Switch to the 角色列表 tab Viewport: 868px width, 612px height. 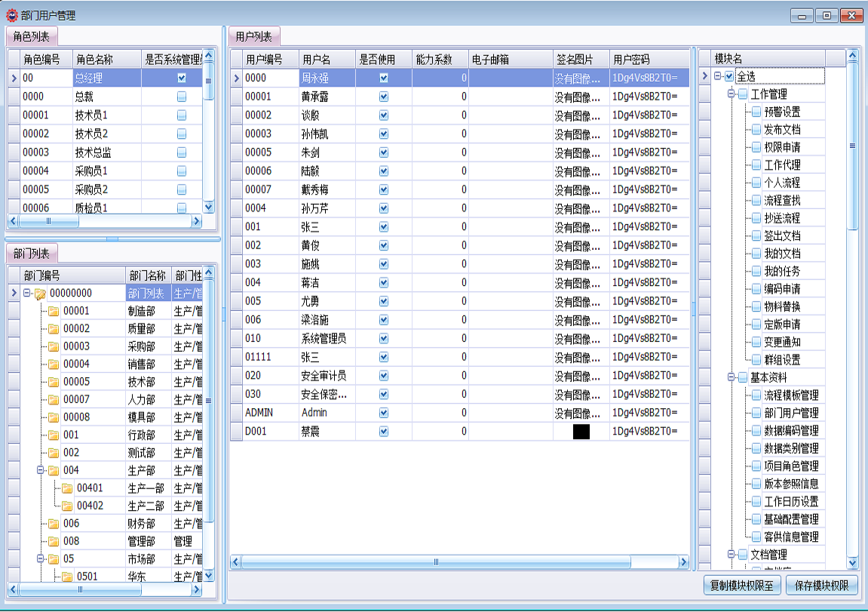32,35
